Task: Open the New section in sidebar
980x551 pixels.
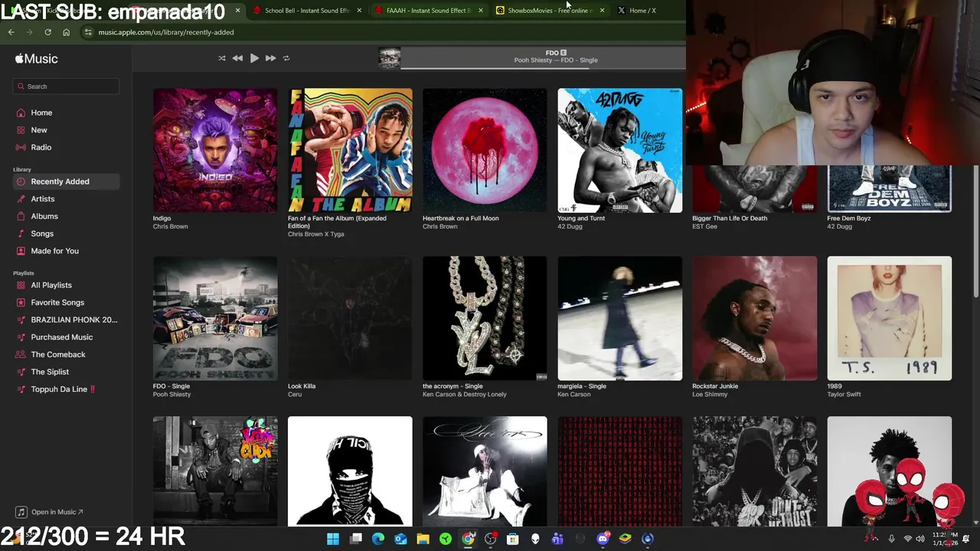Action: point(66,130)
